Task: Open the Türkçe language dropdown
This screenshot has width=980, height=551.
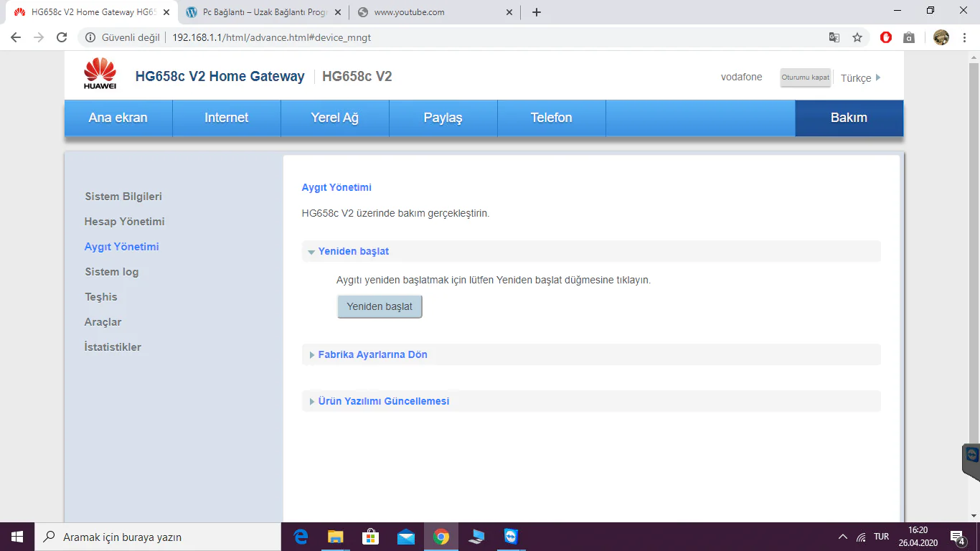Action: pos(860,78)
